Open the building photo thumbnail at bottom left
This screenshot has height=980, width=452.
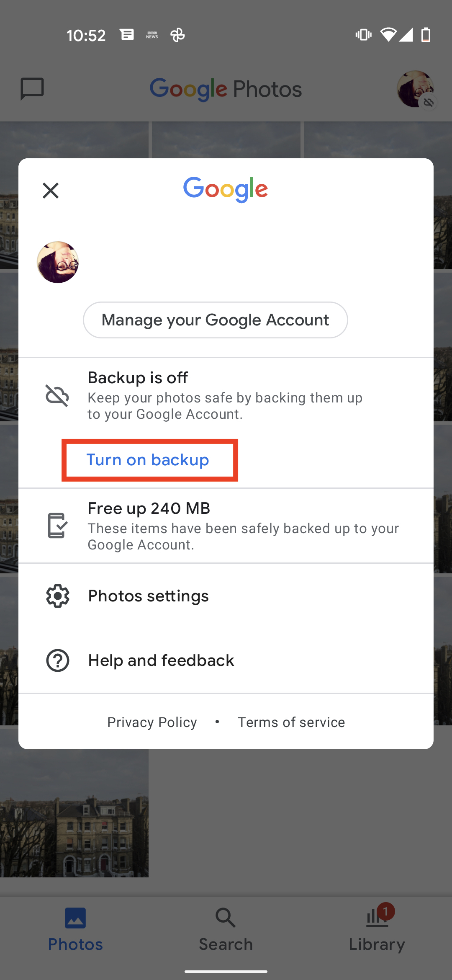pos(74,813)
